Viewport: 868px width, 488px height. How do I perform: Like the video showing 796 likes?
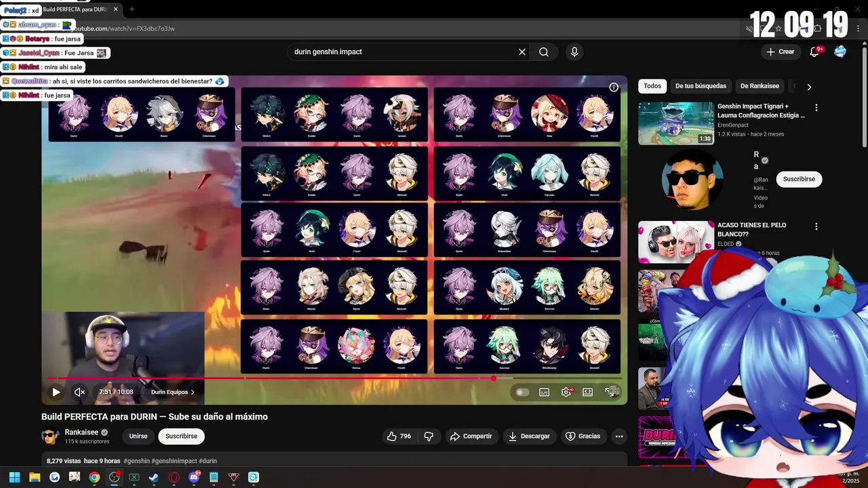point(399,436)
